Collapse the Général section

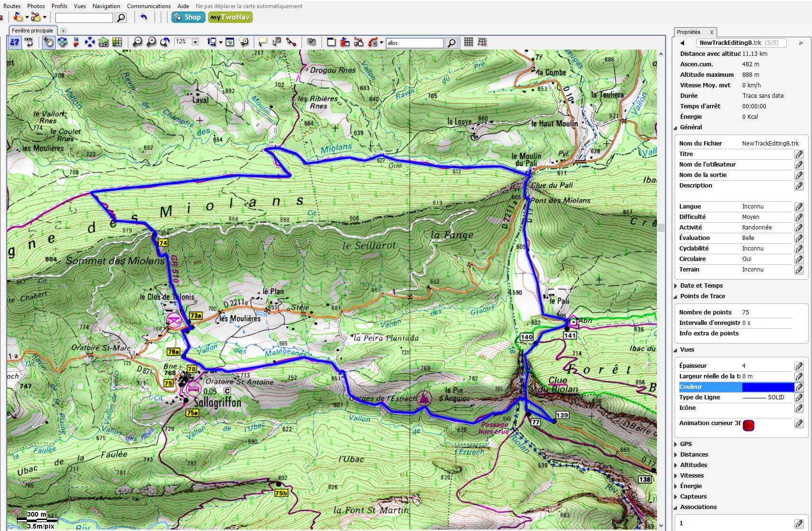[691, 127]
